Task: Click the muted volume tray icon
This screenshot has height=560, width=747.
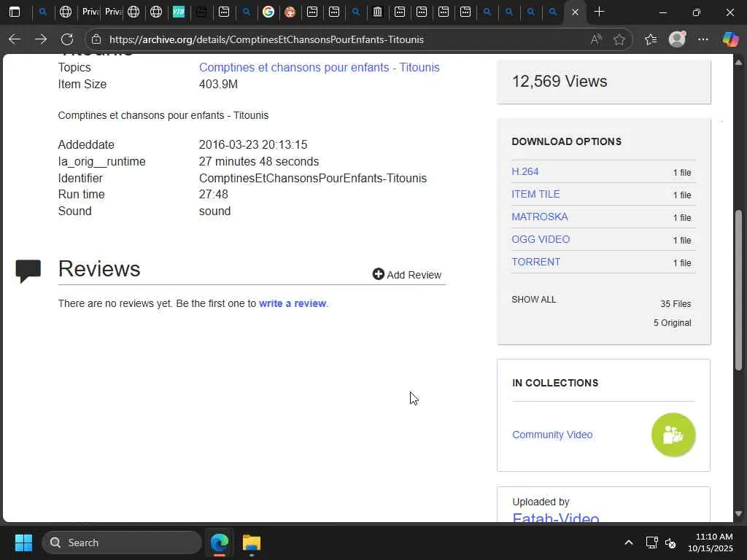Action: [x=670, y=542]
